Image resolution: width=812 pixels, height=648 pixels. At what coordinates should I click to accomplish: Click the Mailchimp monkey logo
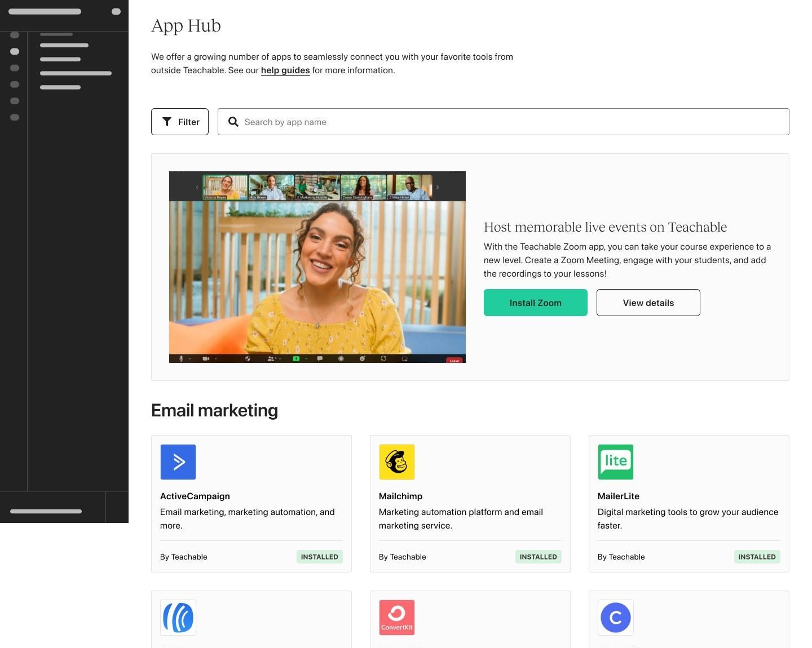(x=397, y=462)
